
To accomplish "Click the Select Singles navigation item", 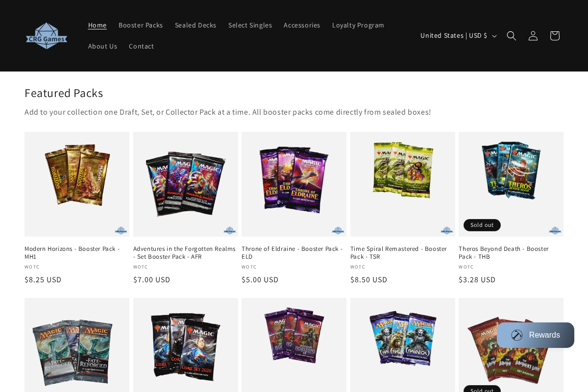I will pos(250,24).
